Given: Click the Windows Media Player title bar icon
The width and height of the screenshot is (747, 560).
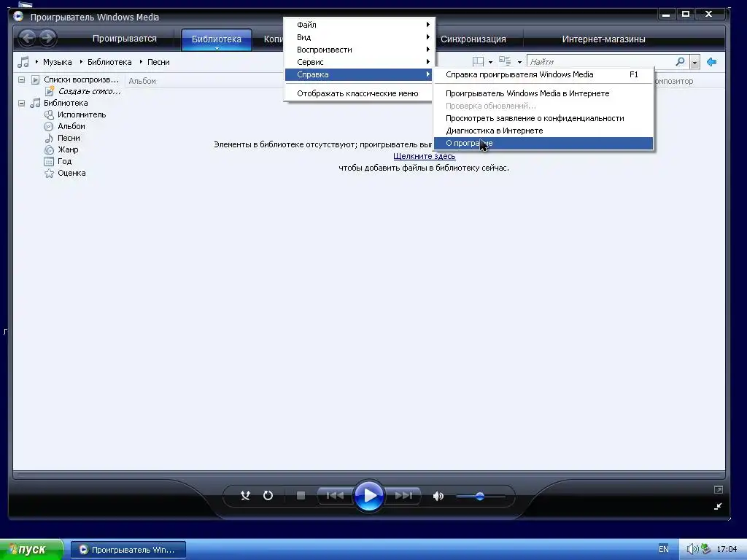Looking at the screenshot, I should point(18,17).
